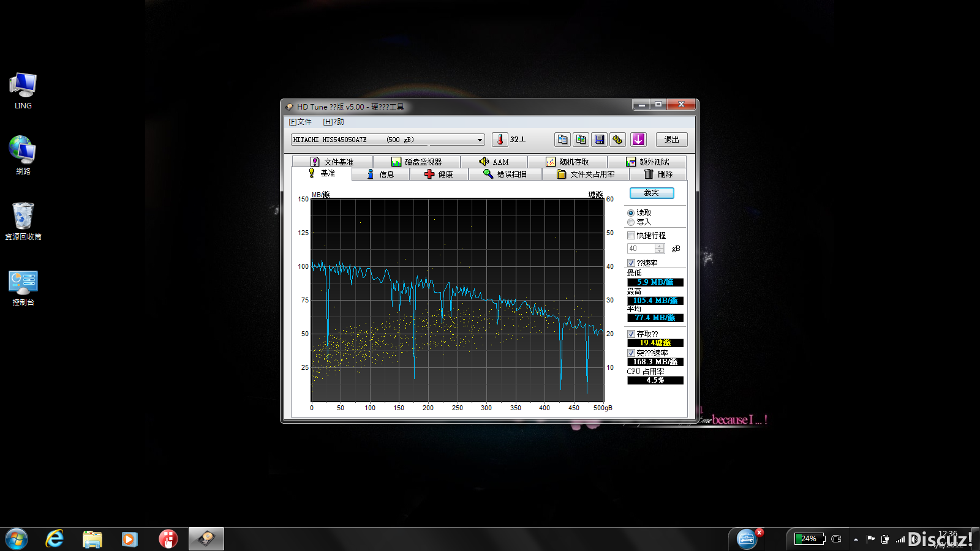This screenshot has width=980, height=551.
Task: Open the [F]文件 menu
Action: click(x=300, y=122)
